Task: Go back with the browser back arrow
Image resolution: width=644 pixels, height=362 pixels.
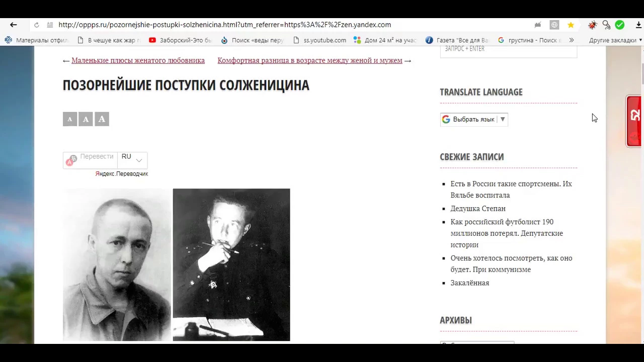Action: click(x=14, y=25)
